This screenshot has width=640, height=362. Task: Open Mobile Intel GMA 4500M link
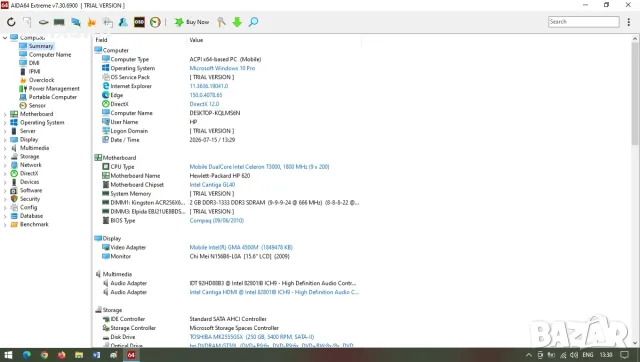coord(241,248)
